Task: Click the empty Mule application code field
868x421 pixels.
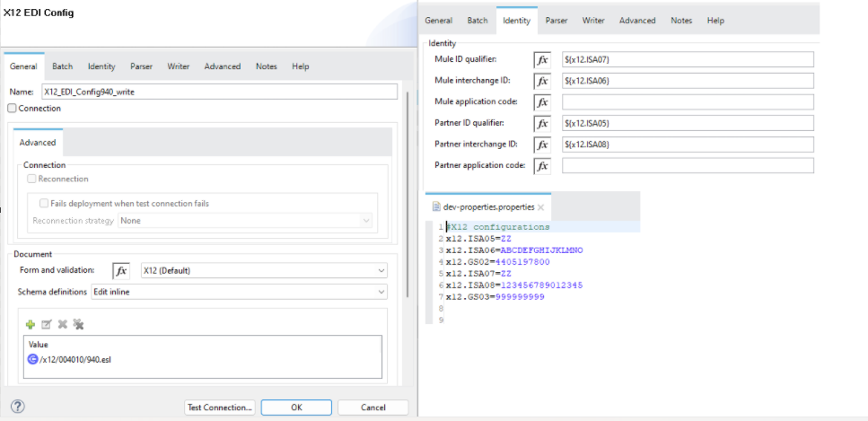Action: (688, 102)
